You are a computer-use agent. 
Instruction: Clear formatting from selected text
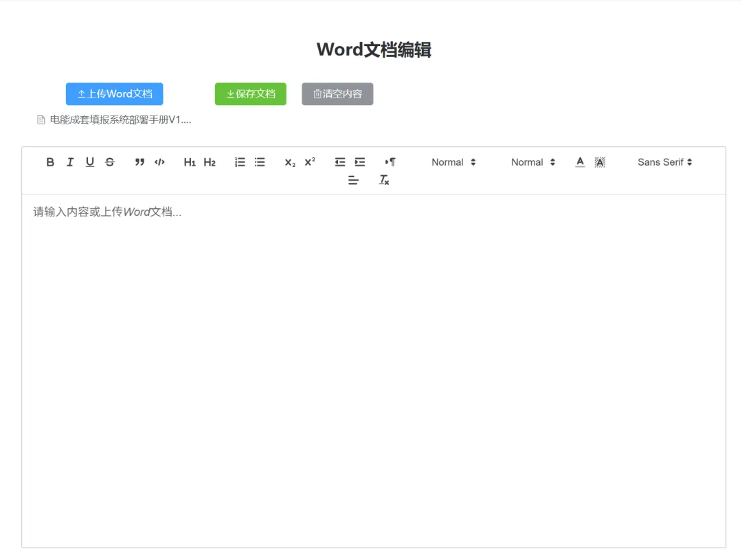click(384, 180)
